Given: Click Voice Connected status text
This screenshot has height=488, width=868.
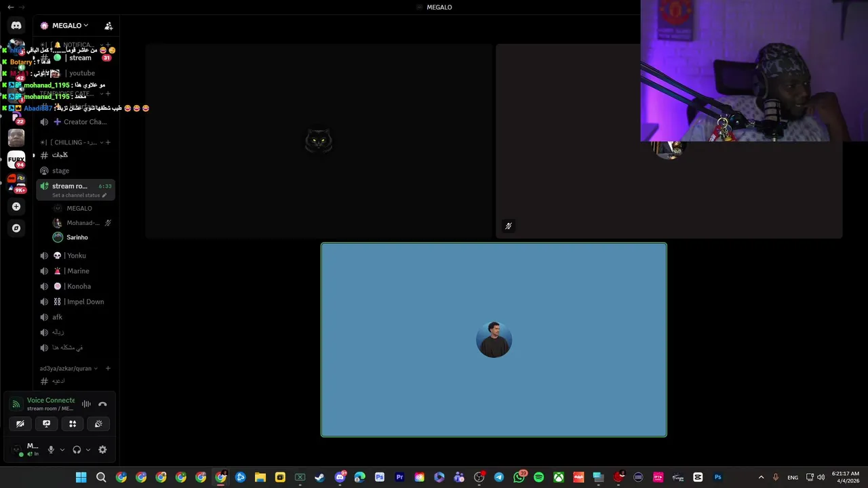Looking at the screenshot, I should (x=51, y=401).
